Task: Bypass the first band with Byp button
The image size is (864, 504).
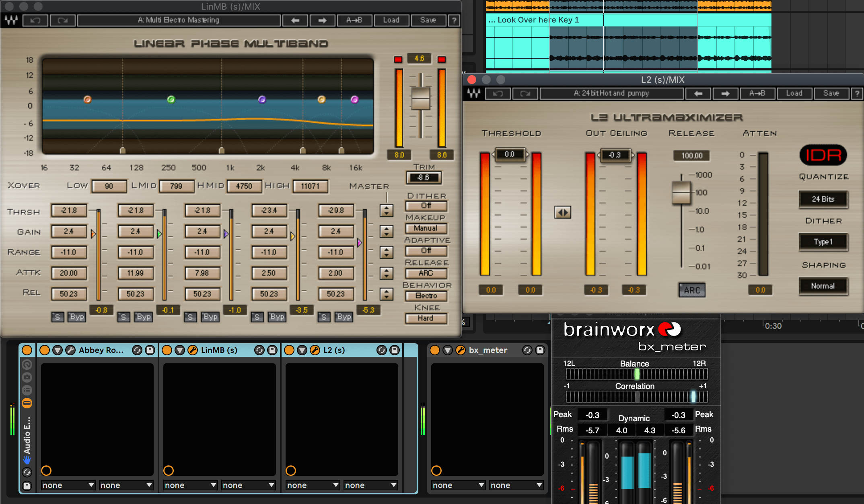Action: coord(77,317)
